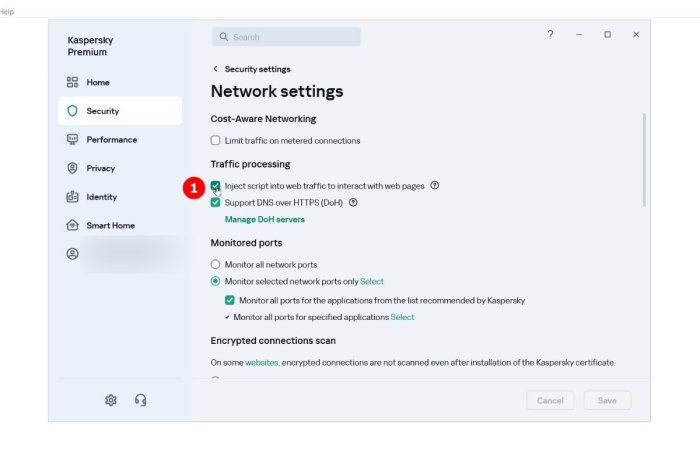Open the question mark help icon
700x466 pixels.
pyautogui.click(x=550, y=35)
